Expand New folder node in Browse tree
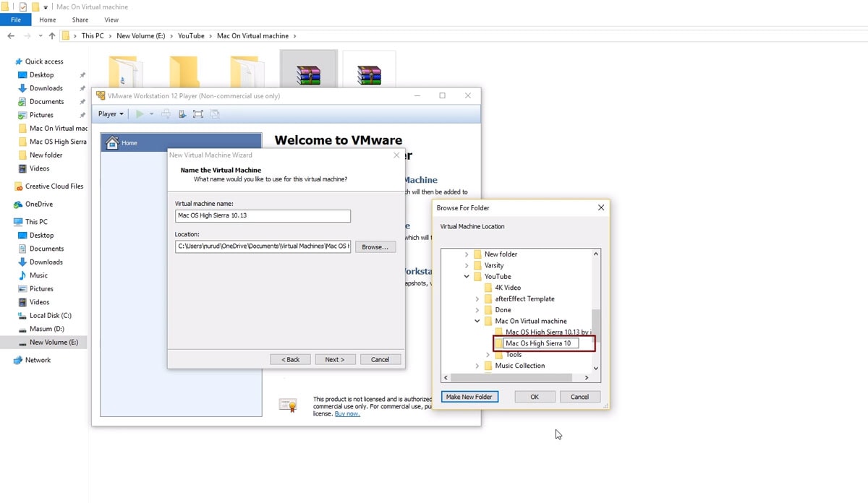The image size is (868, 503). (x=467, y=254)
